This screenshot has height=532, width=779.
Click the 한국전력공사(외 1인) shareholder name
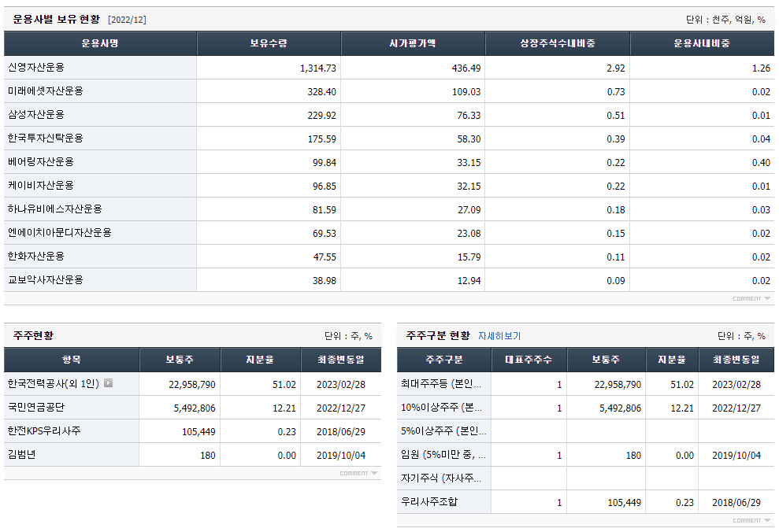point(53,383)
